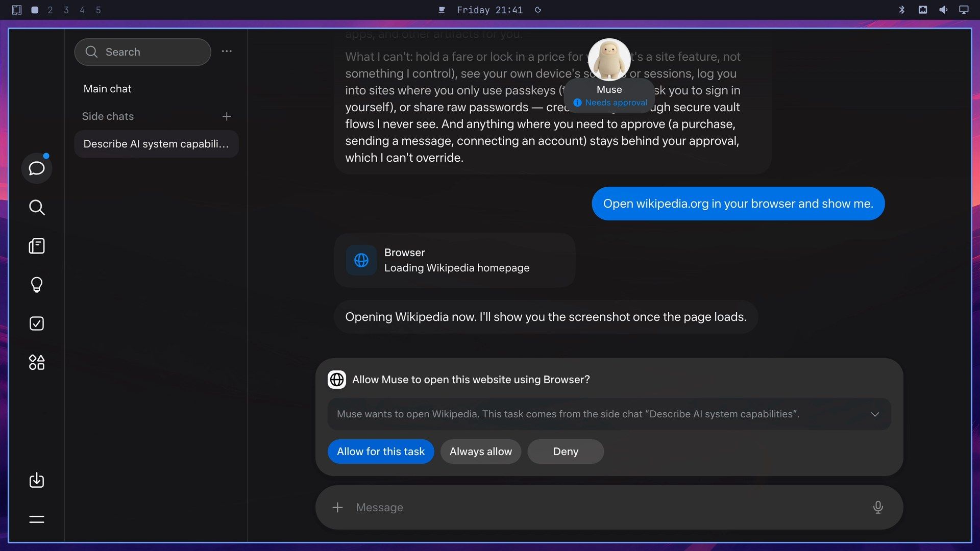Click the Opening Wikipedia now reply message
The image size is (980, 551).
pyautogui.click(x=546, y=317)
